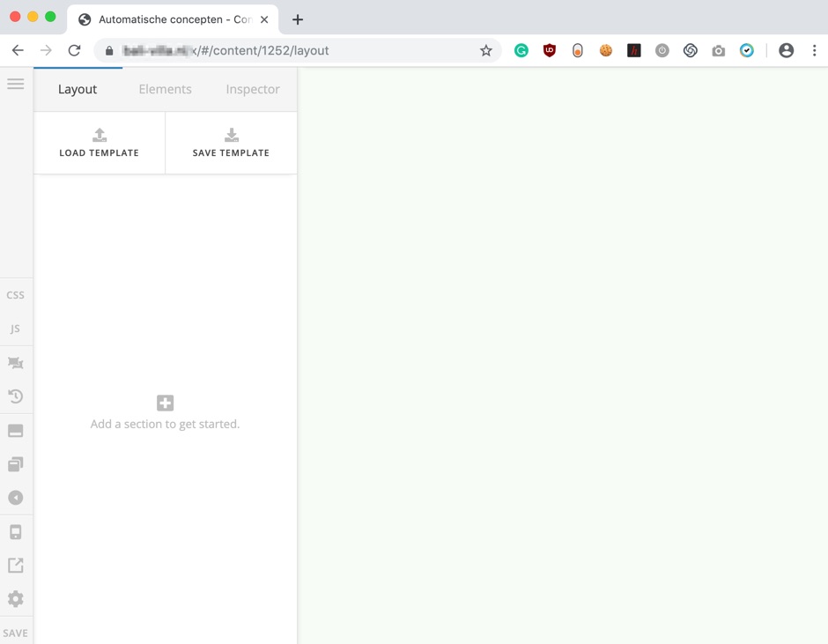Image resolution: width=828 pixels, height=644 pixels.
Task: Click the undo history clock icon
Action: (16, 396)
